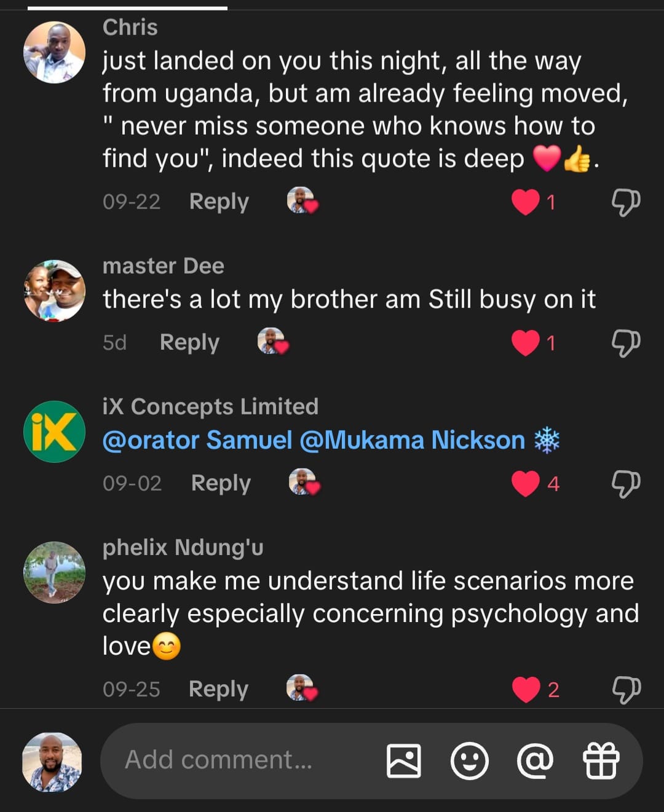Open the gift icon in comment bar
This screenshot has height=812, width=664.
click(x=601, y=761)
